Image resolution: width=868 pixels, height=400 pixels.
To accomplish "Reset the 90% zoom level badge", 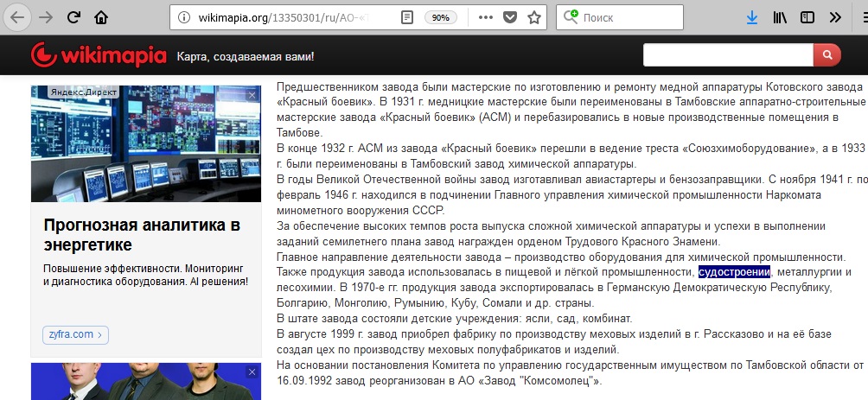I will 440,17.
